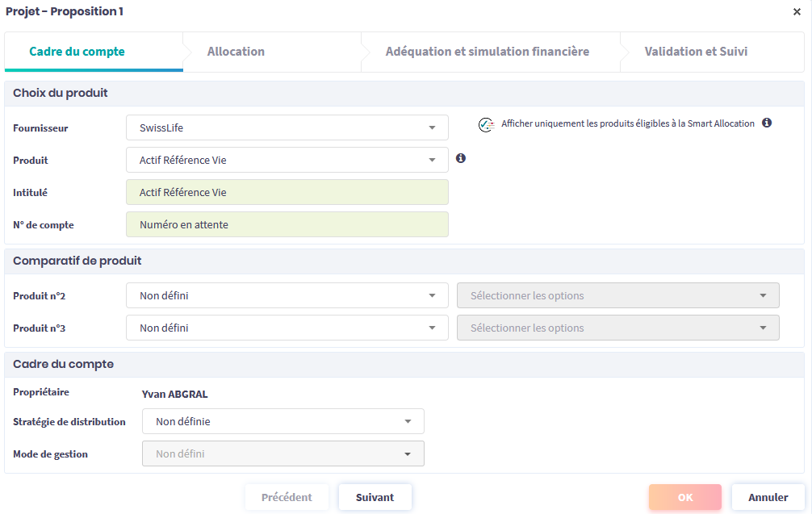812x514 pixels.
Task: Expand the options selector beside Produit n°3
Action: (x=617, y=328)
